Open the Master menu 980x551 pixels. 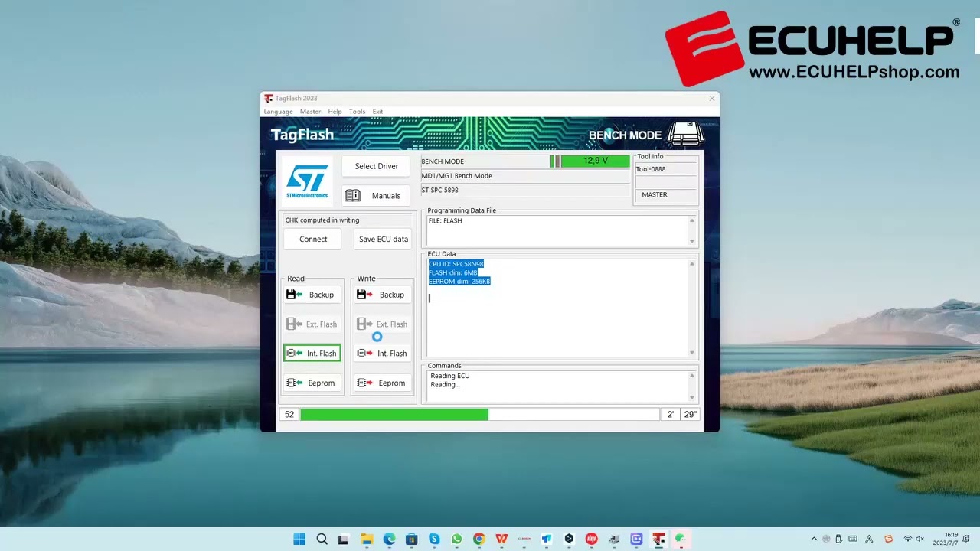(310, 112)
